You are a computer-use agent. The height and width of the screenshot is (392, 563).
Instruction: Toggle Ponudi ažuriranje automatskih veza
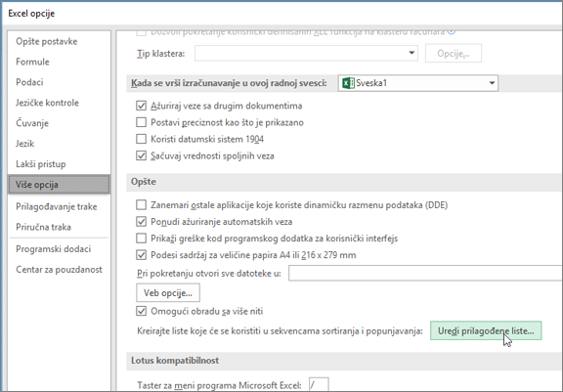[x=141, y=222]
